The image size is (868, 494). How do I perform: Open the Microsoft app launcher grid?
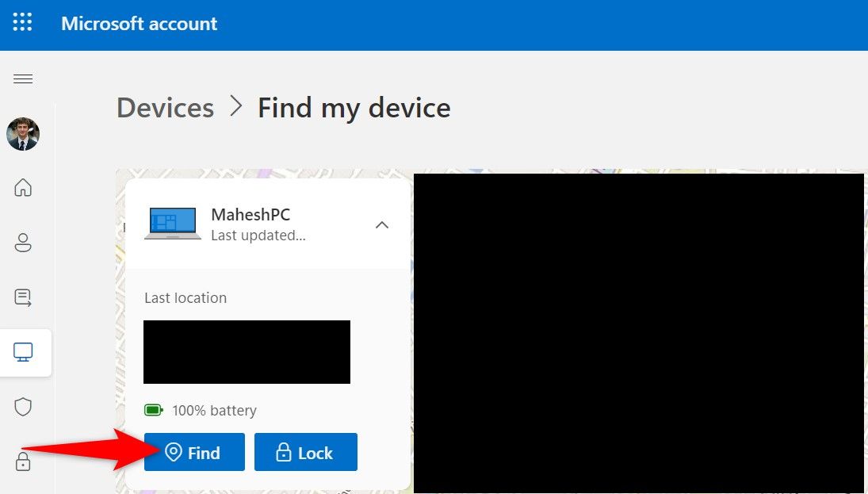click(x=22, y=23)
